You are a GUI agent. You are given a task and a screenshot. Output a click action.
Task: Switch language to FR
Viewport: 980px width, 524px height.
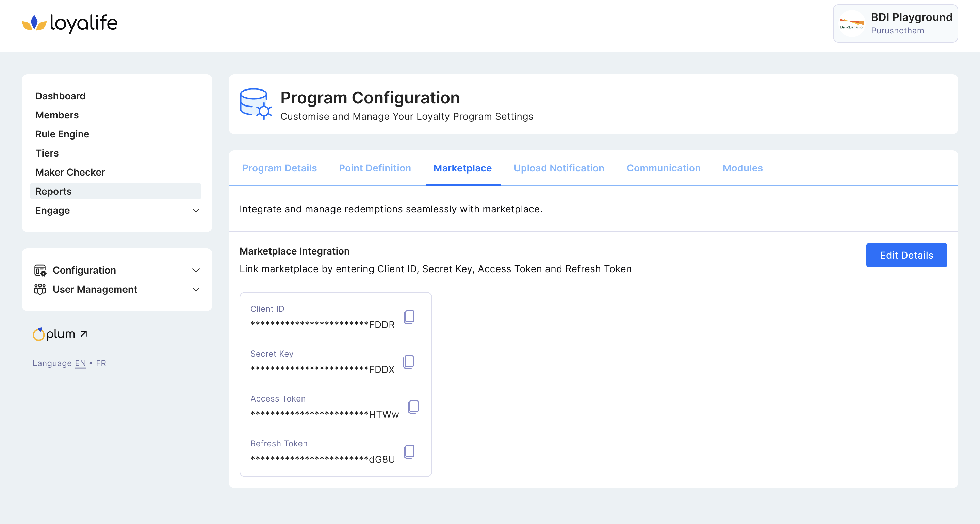coord(101,363)
